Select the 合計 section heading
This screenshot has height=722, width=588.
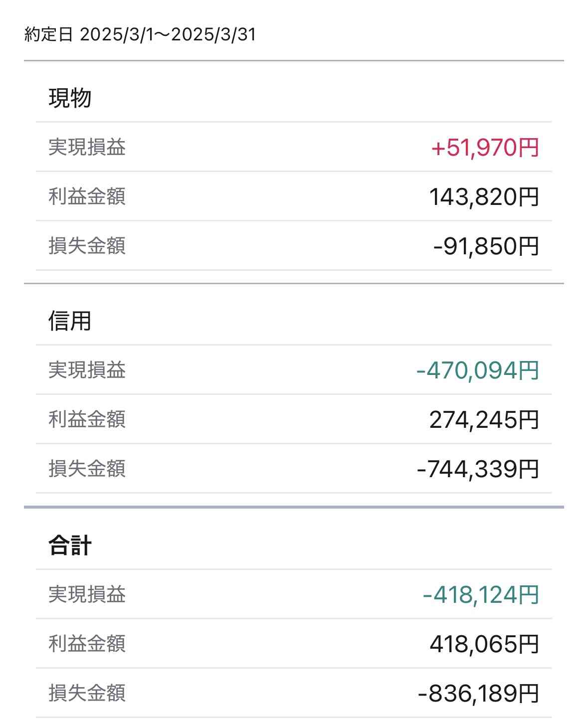coord(70,545)
